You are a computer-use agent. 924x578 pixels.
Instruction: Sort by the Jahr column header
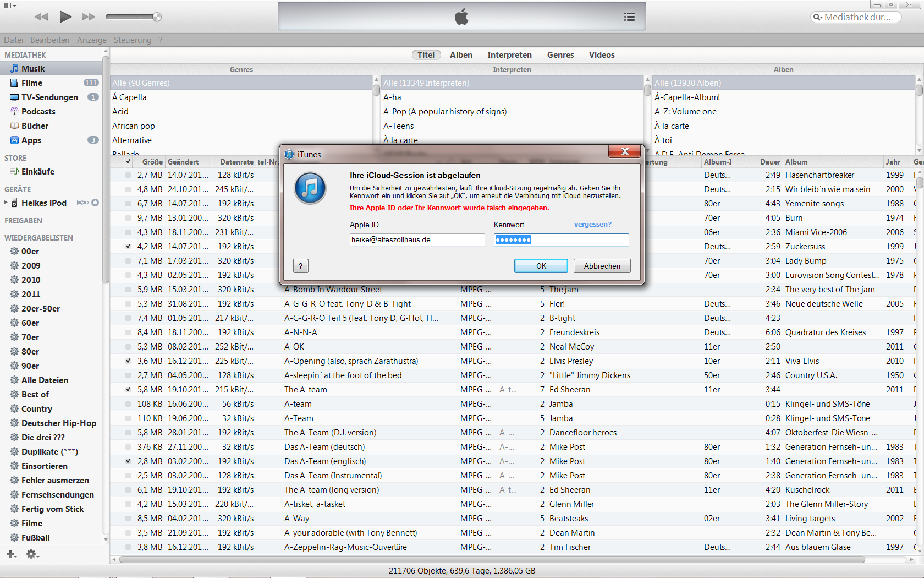pos(897,162)
